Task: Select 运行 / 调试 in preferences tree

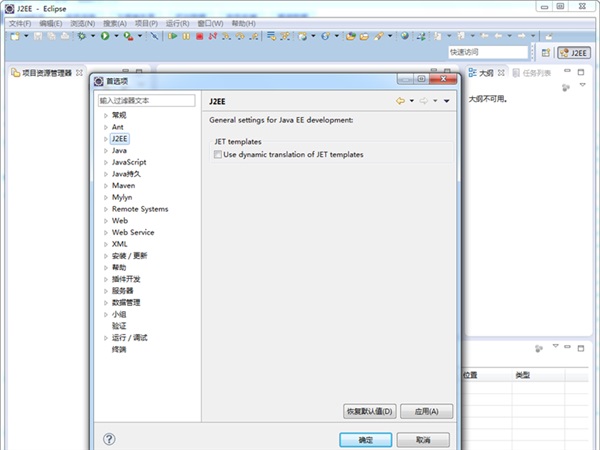Action: [129, 338]
